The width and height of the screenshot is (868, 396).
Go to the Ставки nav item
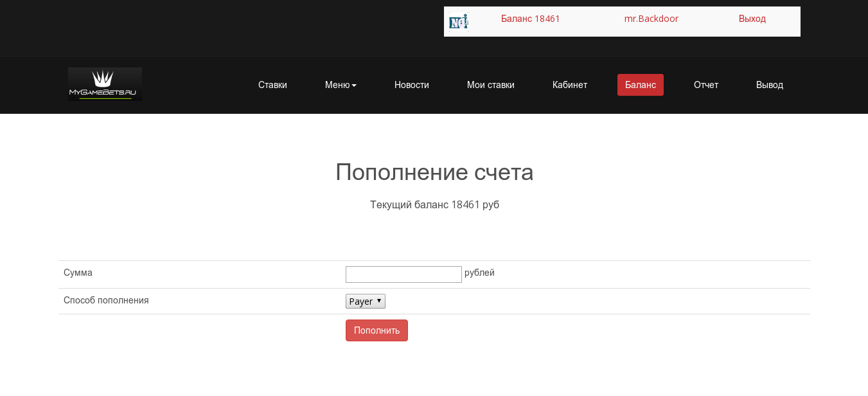pyautogui.click(x=272, y=85)
